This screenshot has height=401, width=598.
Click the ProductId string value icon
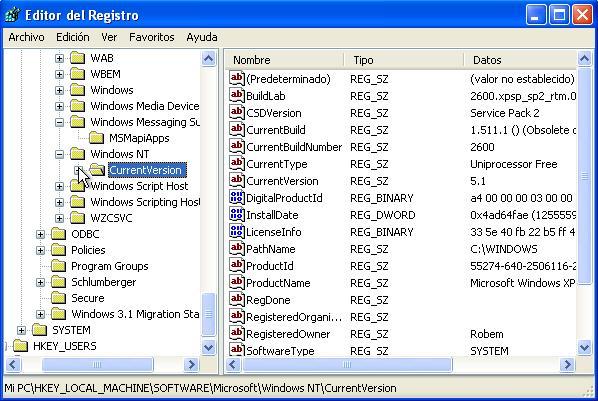point(236,266)
